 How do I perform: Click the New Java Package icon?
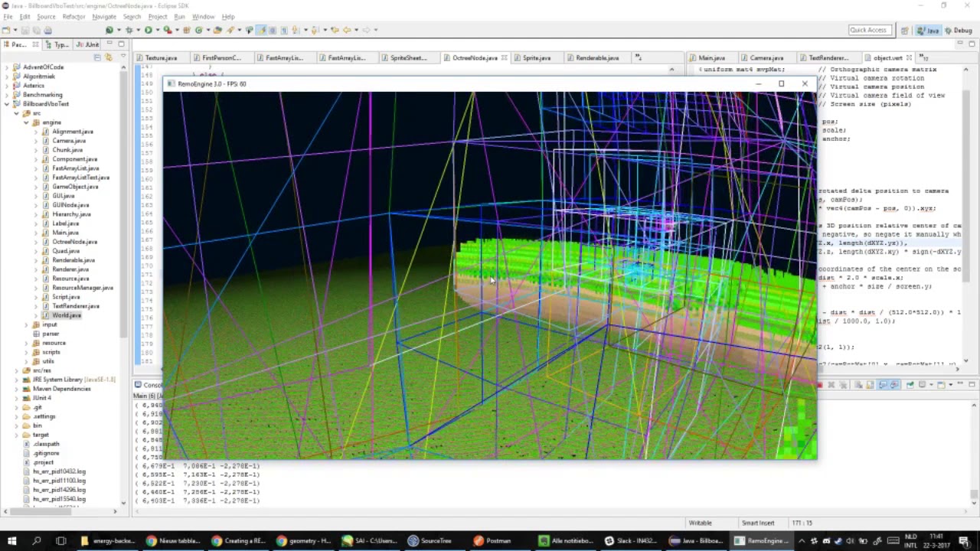point(188,30)
